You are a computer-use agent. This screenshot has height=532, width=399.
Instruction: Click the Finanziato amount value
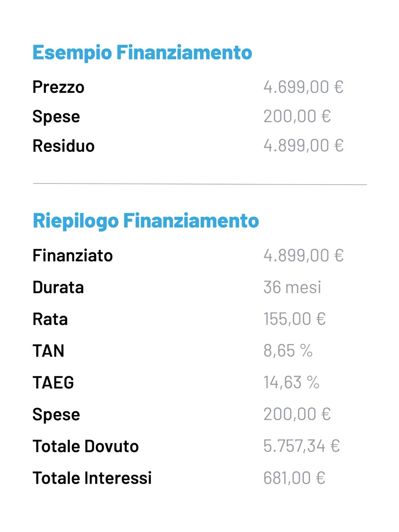tap(303, 255)
